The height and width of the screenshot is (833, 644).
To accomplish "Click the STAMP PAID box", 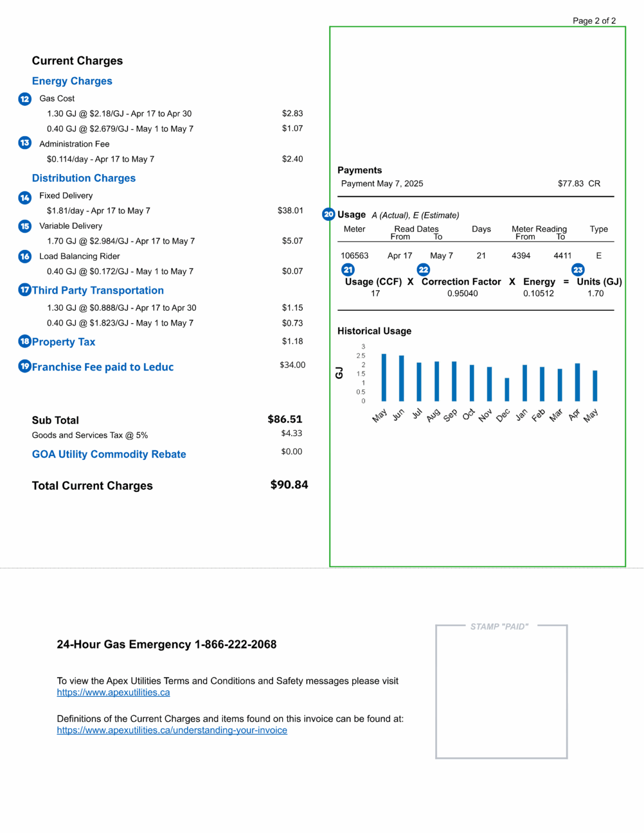I will coord(502,690).
